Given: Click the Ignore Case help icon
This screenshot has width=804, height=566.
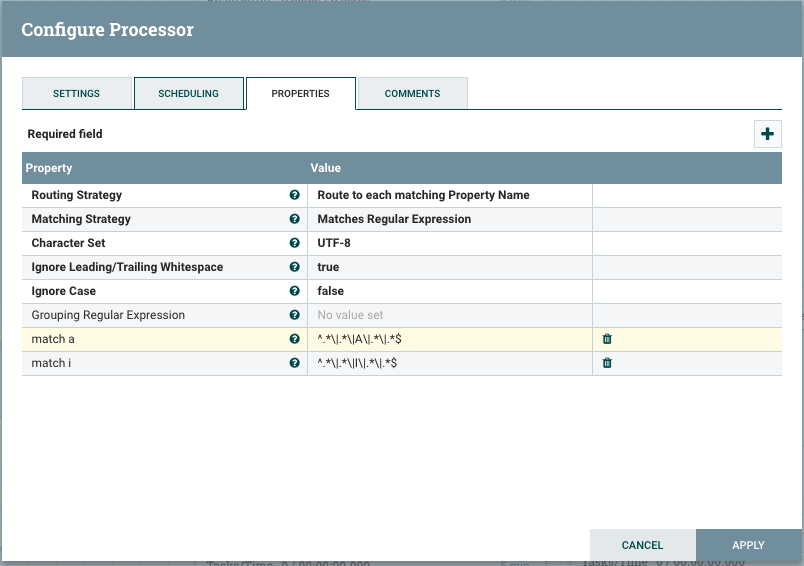Looking at the screenshot, I should click(294, 291).
